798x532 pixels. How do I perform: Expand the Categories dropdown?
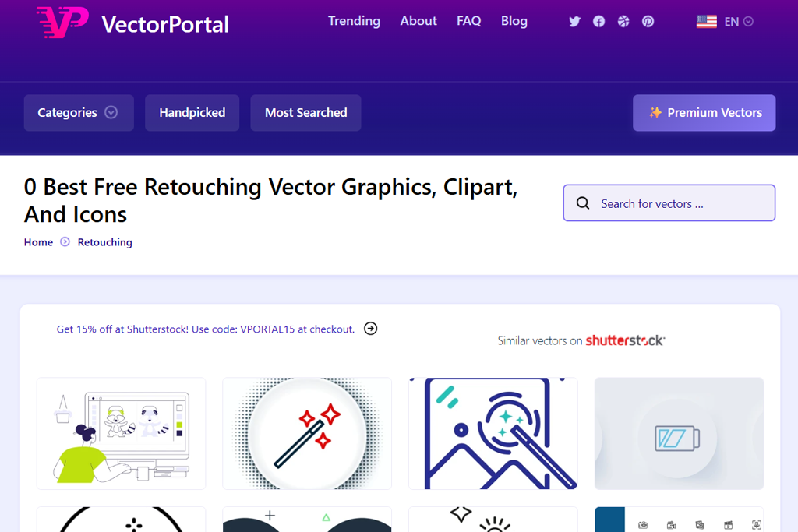pyautogui.click(x=79, y=112)
